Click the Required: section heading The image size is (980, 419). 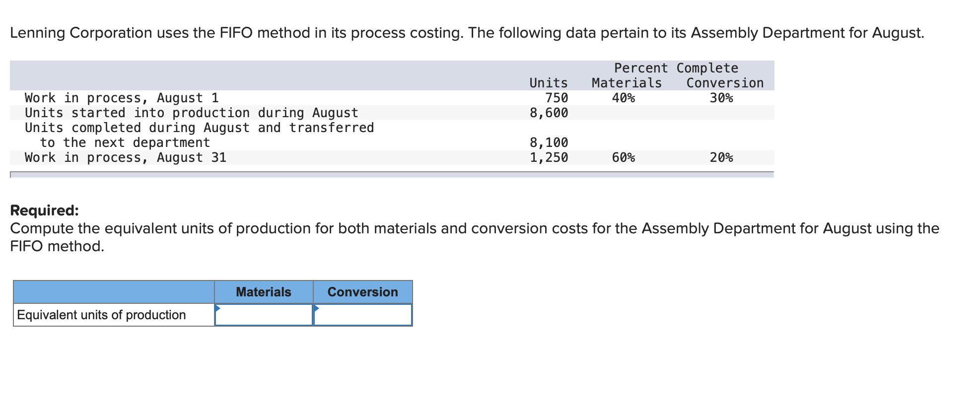[x=44, y=209]
